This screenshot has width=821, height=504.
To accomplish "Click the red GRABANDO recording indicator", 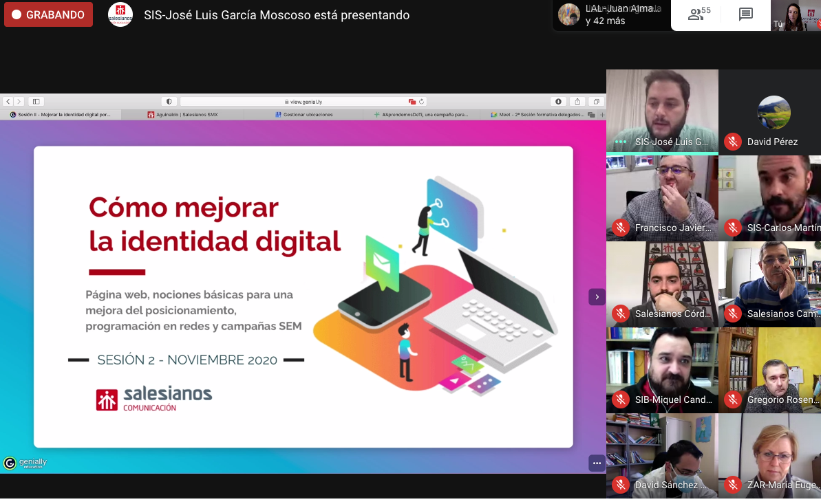I will pos(48,14).
